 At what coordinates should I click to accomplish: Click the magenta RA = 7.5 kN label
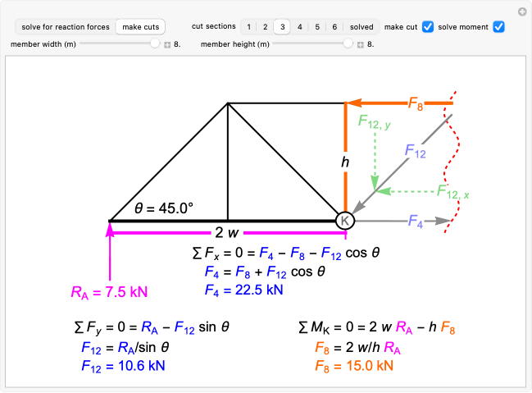point(109,292)
